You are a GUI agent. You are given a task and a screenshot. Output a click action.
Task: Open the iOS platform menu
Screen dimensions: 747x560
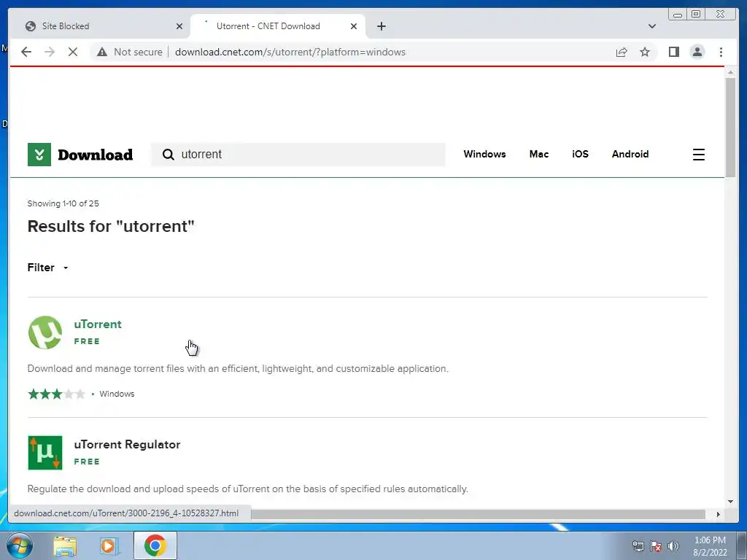point(580,154)
